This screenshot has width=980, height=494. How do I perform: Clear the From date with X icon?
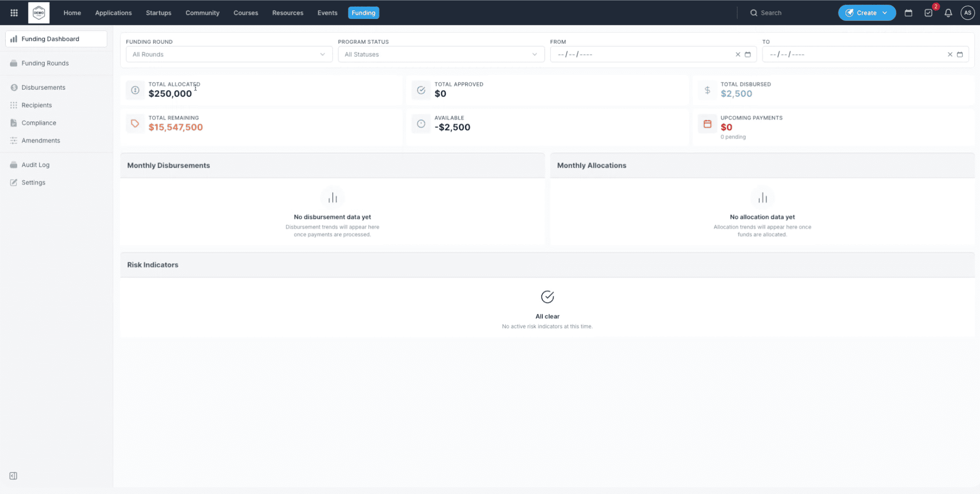click(x=738, y=55)
